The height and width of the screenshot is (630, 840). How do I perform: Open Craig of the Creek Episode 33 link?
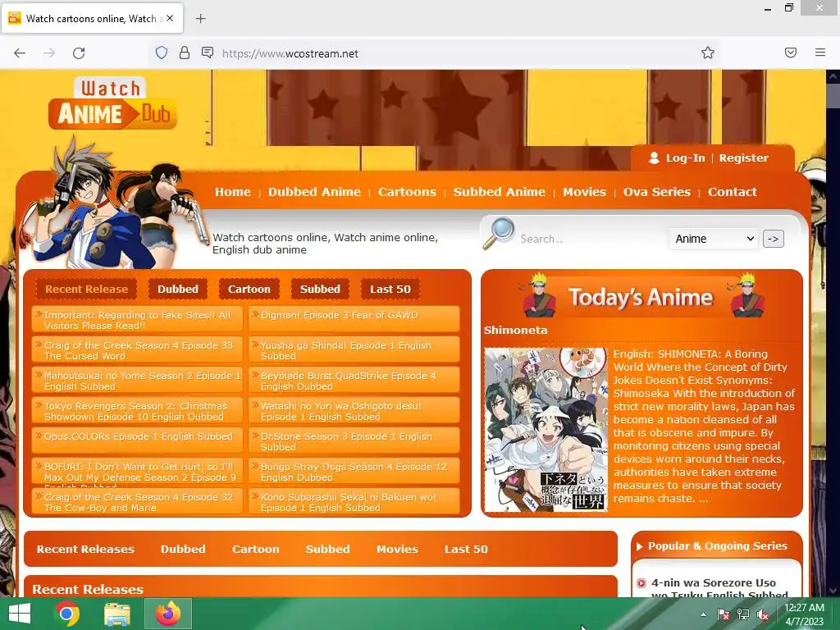coord(137,350)
